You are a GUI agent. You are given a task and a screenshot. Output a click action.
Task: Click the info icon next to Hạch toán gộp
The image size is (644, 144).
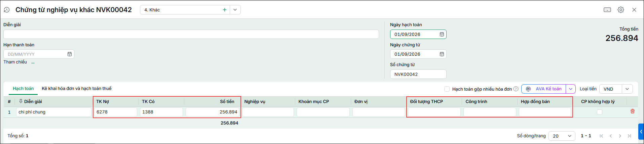pyautogui.click(x=516, y=89)
